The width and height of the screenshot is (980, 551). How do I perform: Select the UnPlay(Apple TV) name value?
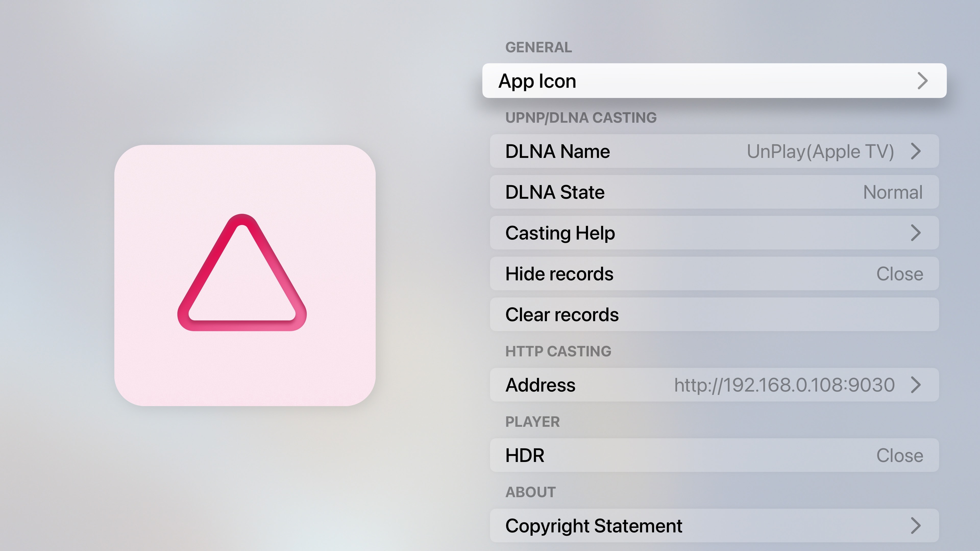[x=820, y=151]
